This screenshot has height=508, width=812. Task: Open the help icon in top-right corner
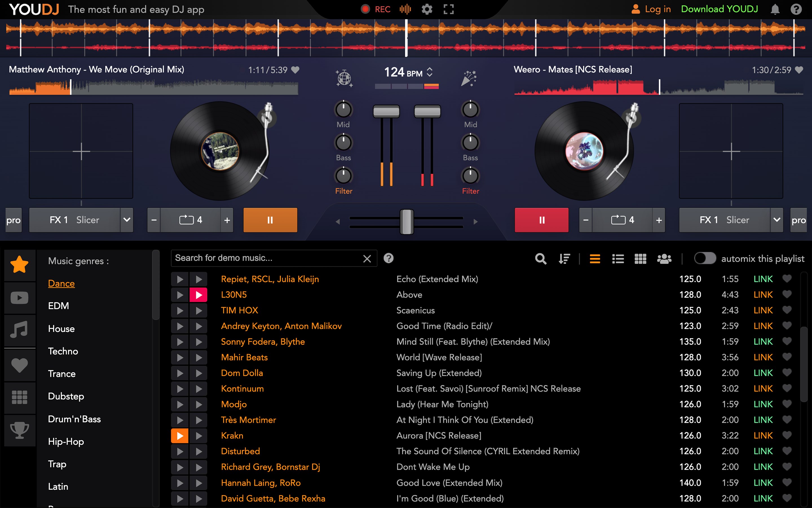(x=796, y=9)
